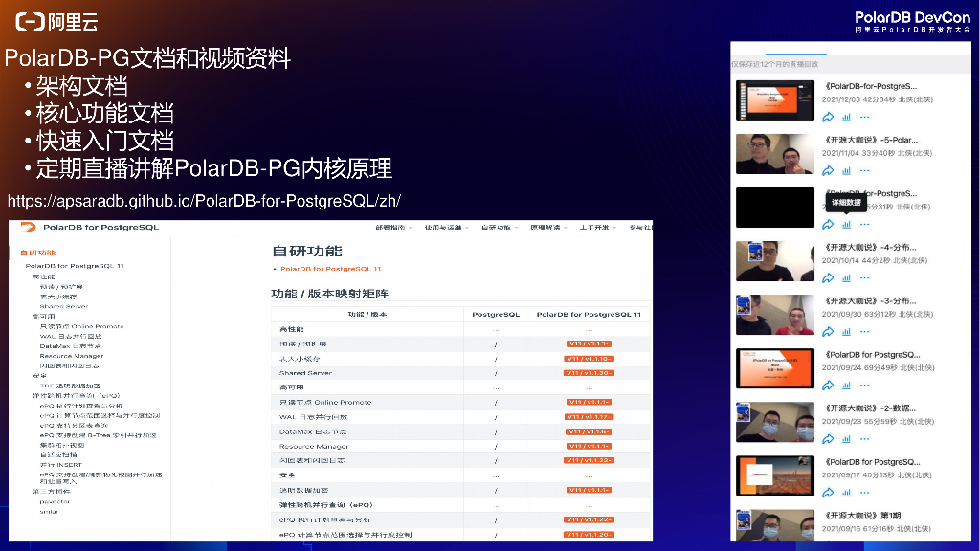Viewport: 980px width, 551px height.
Task: Open the 2021/09/24 PolarDB video thumbnail
Action: pyautogui.click(x=775, y=368)
